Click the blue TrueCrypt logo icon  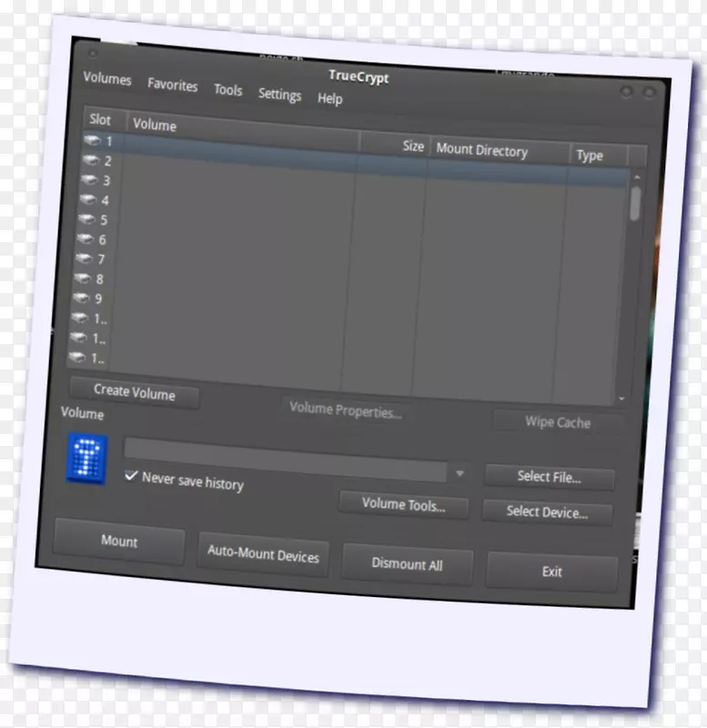pos(86,459)
